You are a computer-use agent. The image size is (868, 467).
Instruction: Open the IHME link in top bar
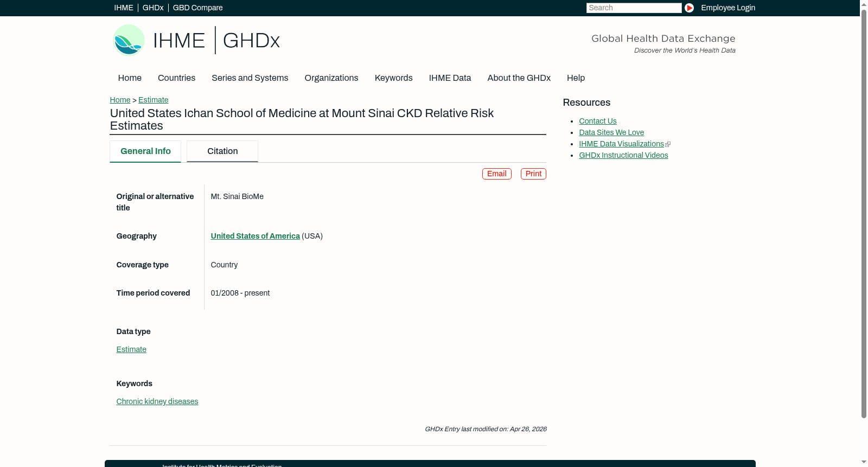click(x=124, y=8)
